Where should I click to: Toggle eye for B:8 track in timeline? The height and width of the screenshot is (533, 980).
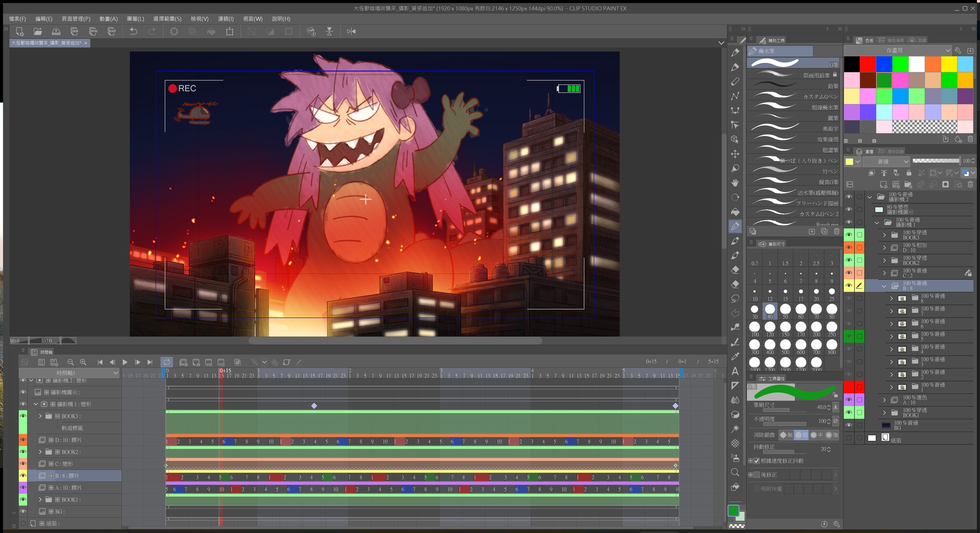[x=23, y=476]
